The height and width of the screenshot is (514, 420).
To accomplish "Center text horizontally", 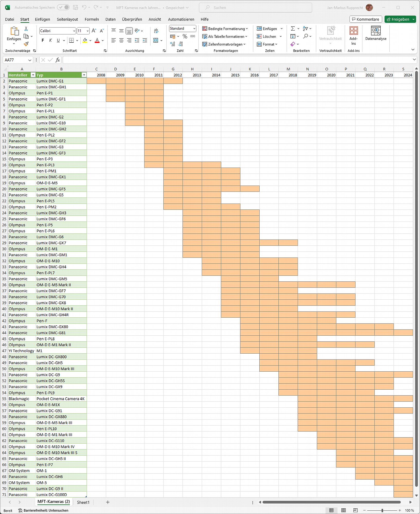I will pos(121,40).
